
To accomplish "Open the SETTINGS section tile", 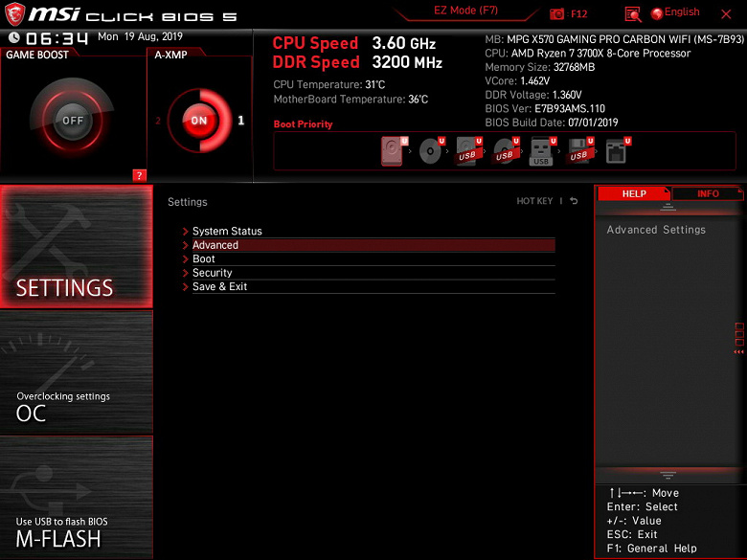I will coord(77,246).
